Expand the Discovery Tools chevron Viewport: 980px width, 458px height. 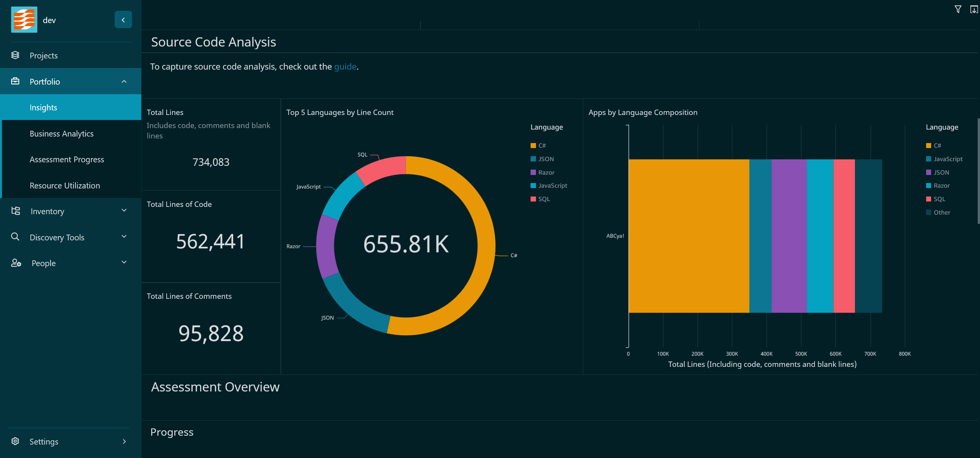124,236
